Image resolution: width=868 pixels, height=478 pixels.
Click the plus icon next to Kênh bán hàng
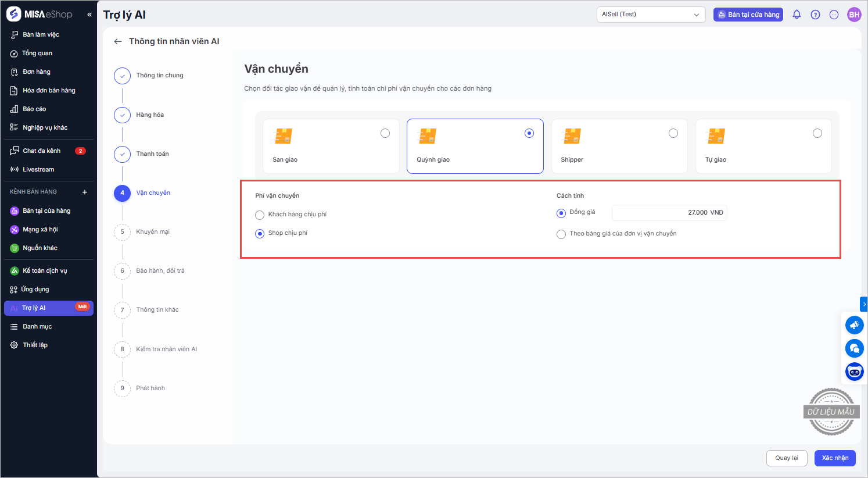pyautogui.click(x=85, y=192)
